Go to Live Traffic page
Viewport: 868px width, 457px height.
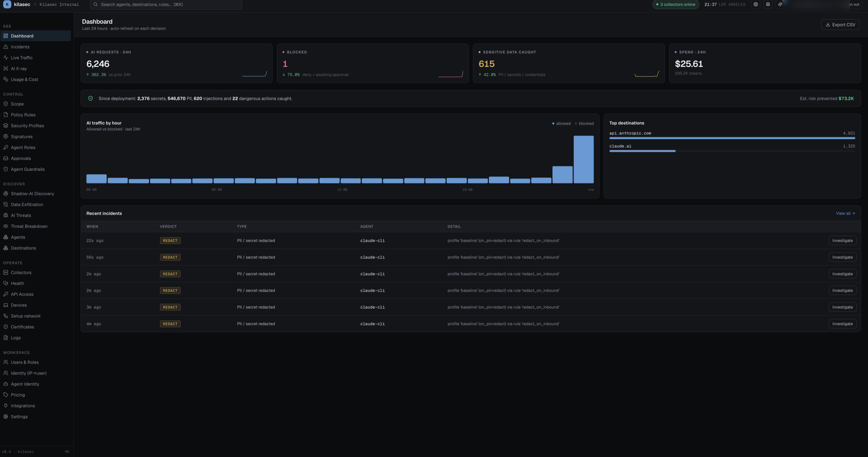(x=35, y=58)
